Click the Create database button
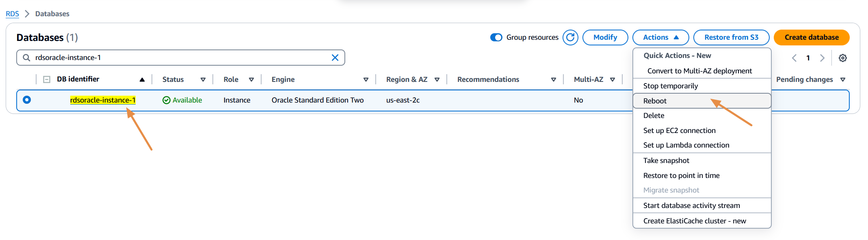Viewport: 868px width, 240px height. (x=811, y=37)
